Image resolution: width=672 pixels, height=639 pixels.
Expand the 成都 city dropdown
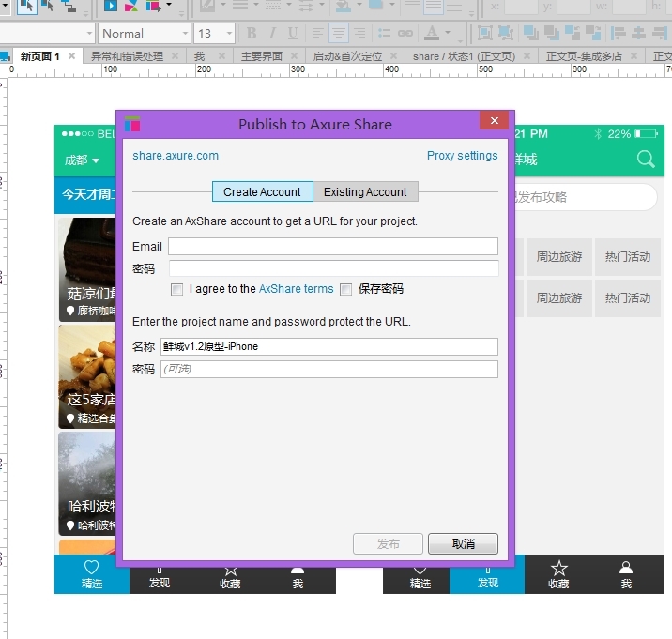(x=83, y=160)
